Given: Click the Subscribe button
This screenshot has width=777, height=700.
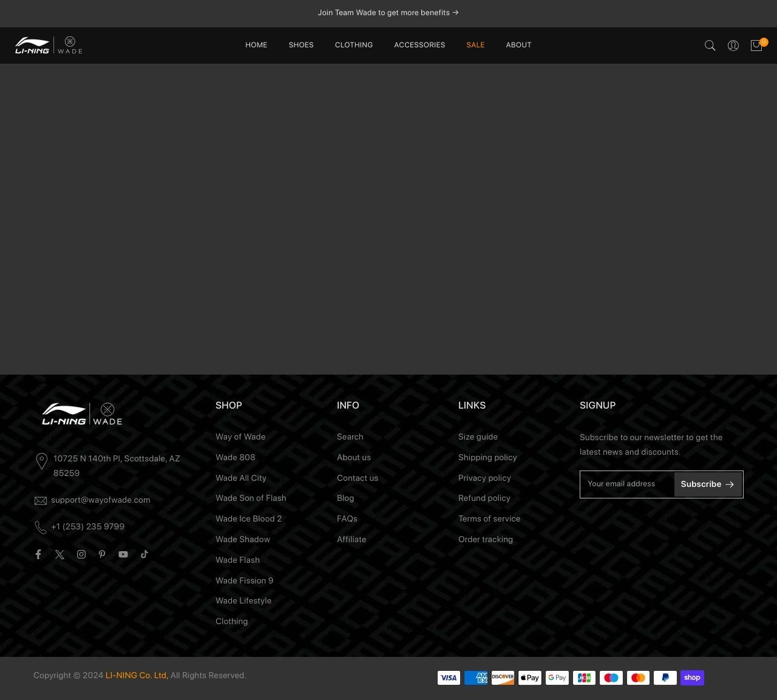Looking at the screenshot, I should point(708,484).
